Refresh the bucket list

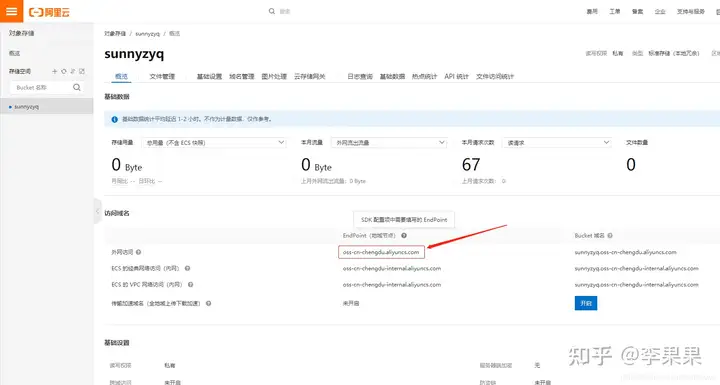(x=64, y=71)
